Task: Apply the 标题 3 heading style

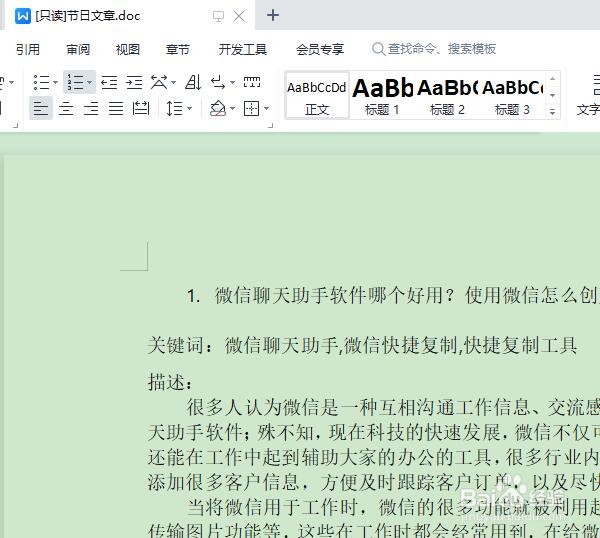Action: 512,96
